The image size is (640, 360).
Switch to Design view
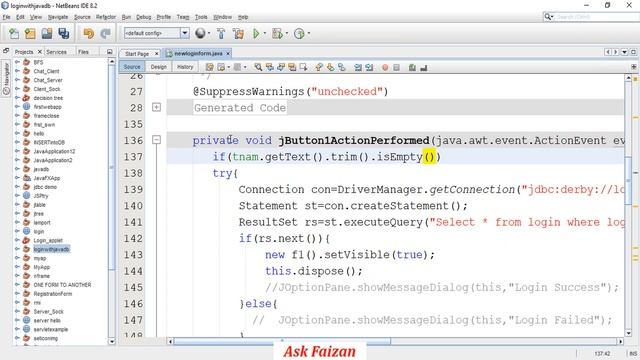coord(158,67)
